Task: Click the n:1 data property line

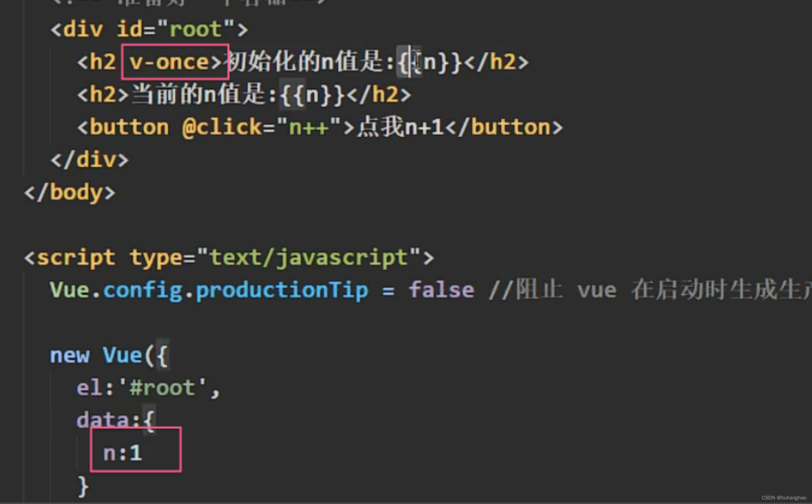Action: (122, 453)
